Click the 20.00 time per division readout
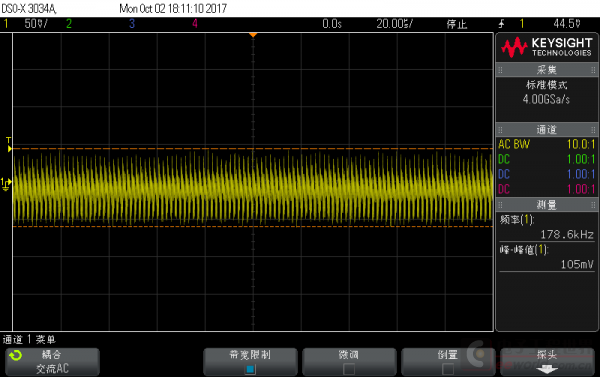Image resolution: width=600 pixels, height=377 pixels. [395, 24]
